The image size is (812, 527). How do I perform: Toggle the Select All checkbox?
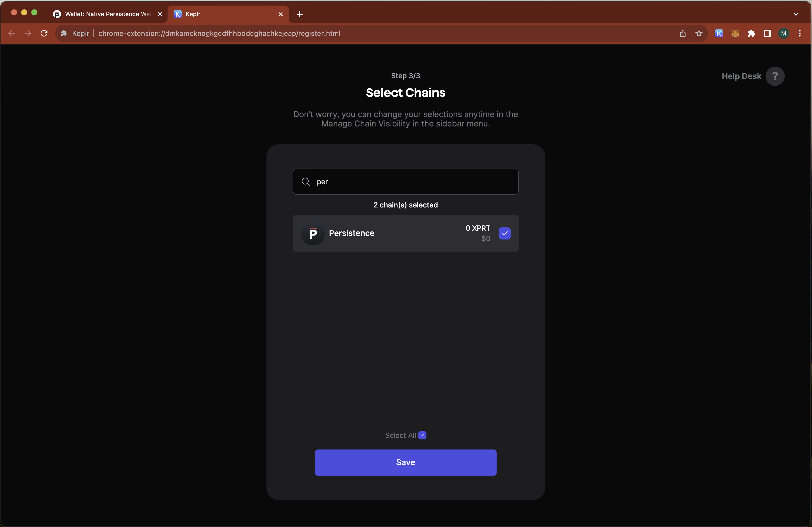(422, 435)
